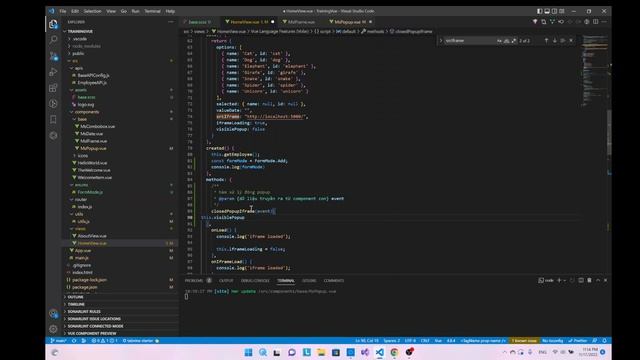Maximize the panel with the up chevron

click(598, 280)
